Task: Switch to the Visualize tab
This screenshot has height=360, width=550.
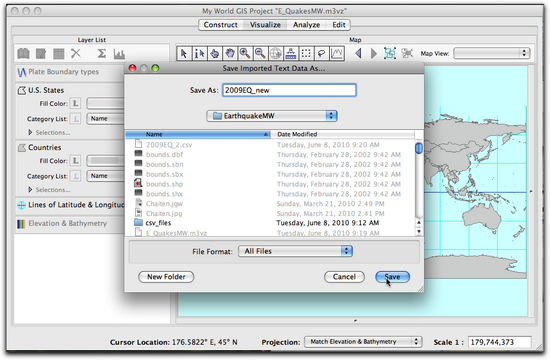Action: click(x=265, y=25)
